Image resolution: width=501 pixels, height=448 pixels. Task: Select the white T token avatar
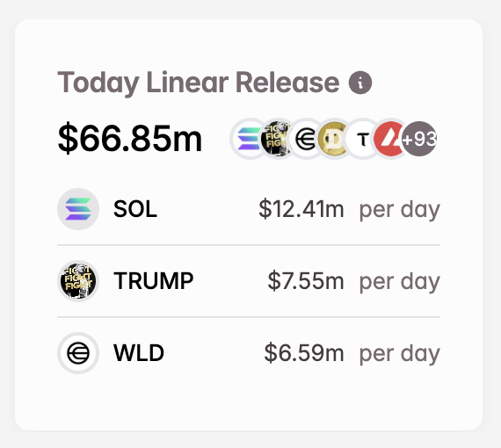pyautogui.click(x=361, y=139)
